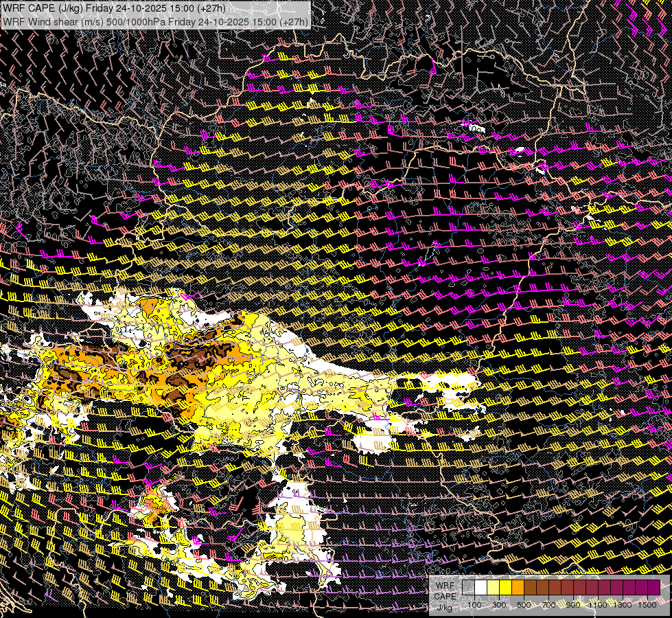
Task: Click the J/kg unit text in legend
Action: 445,607
